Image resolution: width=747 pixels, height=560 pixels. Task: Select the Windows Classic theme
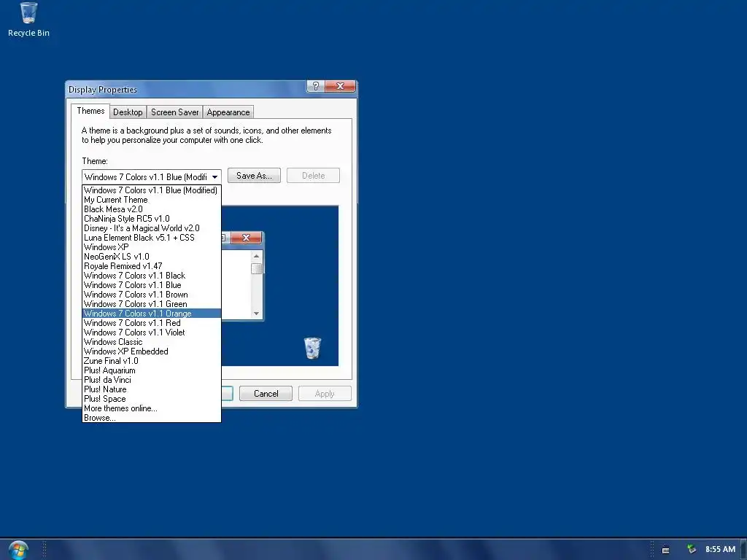pos(152,342)
